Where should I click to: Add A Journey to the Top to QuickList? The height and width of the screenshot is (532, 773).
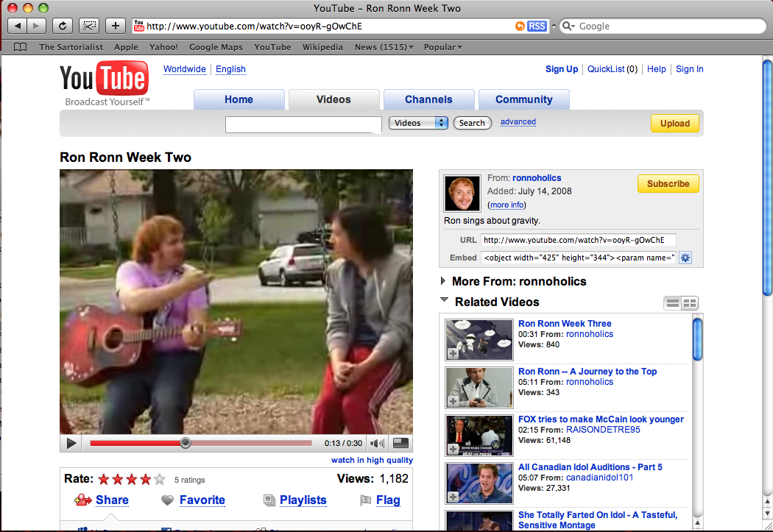(x=453, y=402)
